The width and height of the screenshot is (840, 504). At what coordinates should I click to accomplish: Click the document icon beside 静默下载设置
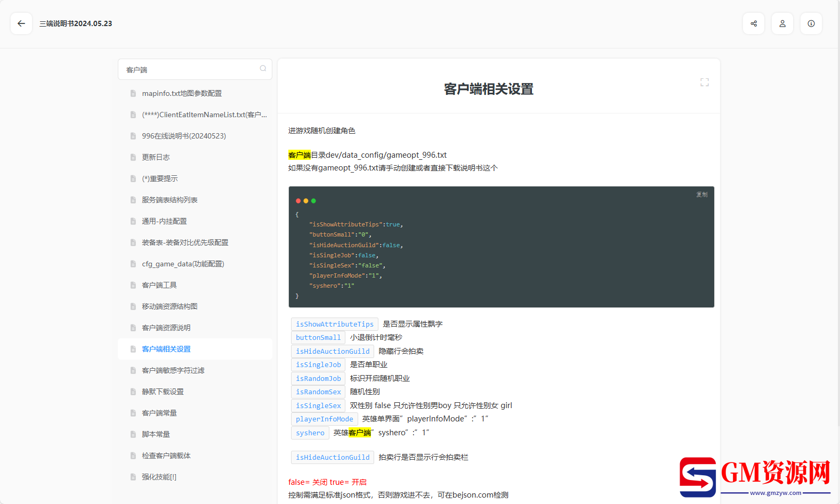pos(133,392)
